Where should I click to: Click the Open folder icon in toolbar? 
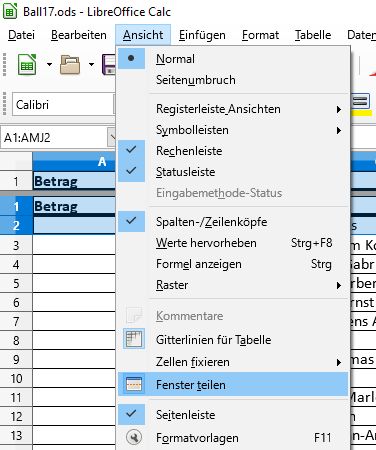(x=70, y=65)
